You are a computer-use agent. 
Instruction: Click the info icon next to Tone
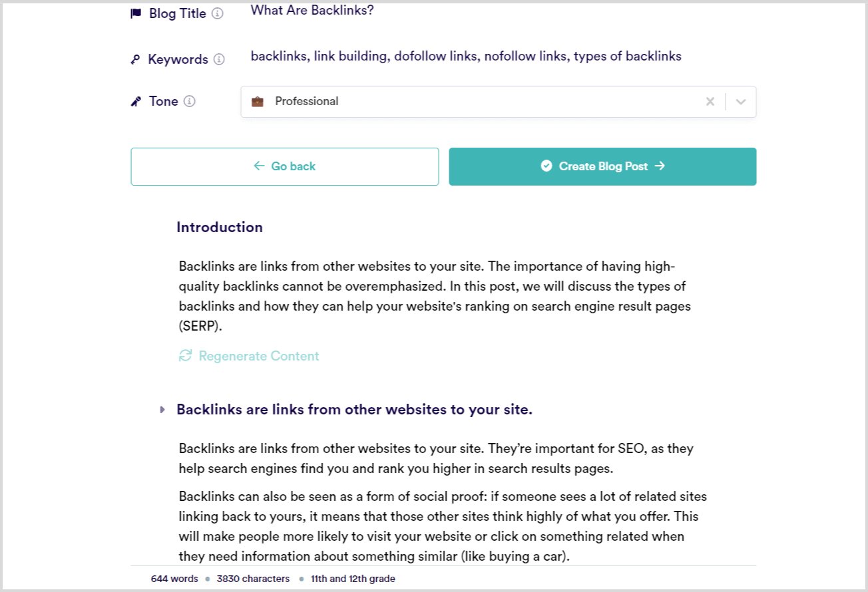(190, 101)
